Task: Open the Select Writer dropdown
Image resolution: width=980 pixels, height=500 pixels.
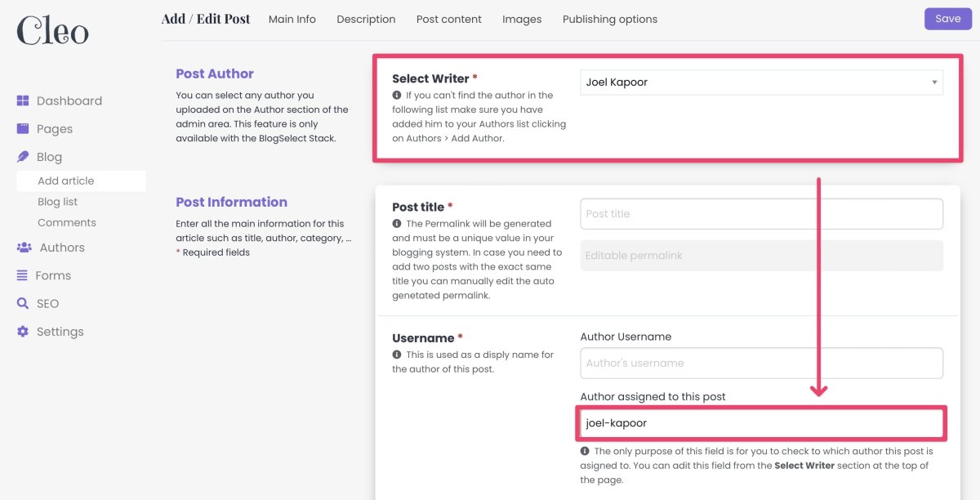Action: pyautogui.click(x=761, y=83)
